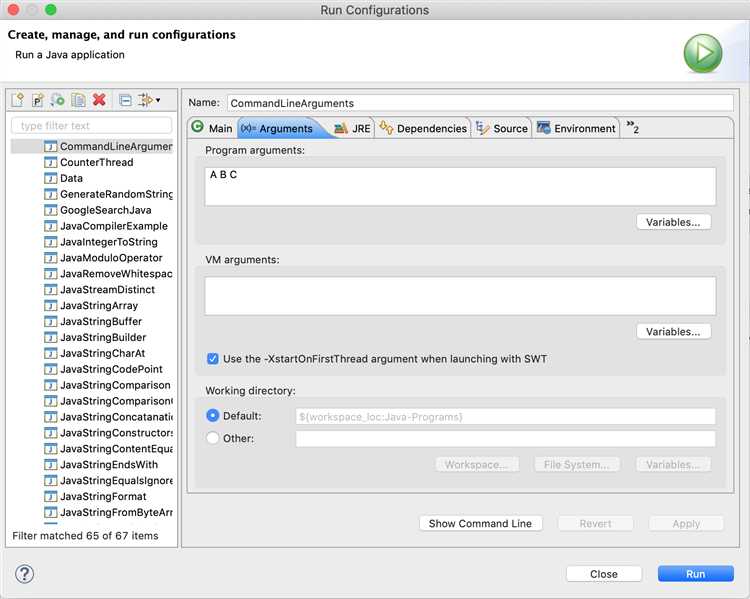Click the New launch configuration icon
The width and height of the screenshot is (750, 599).
(x=18, y=100)
